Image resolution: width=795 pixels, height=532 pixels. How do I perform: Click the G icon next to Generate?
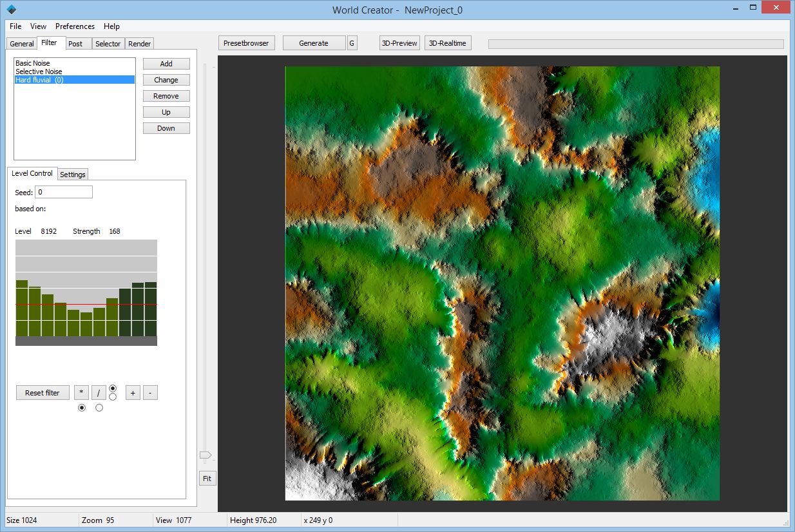pos(352,43)
